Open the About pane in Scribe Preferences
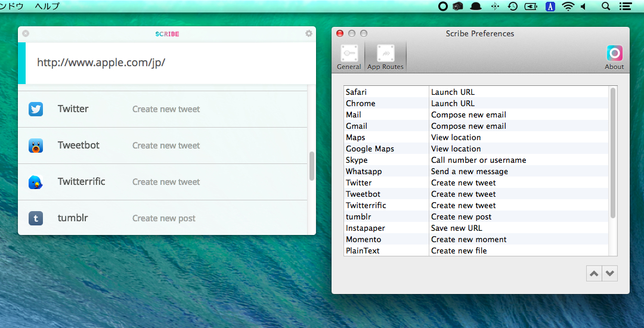Image resolution: width=644 pixels, height=328 pixels. tap(614, 57)
